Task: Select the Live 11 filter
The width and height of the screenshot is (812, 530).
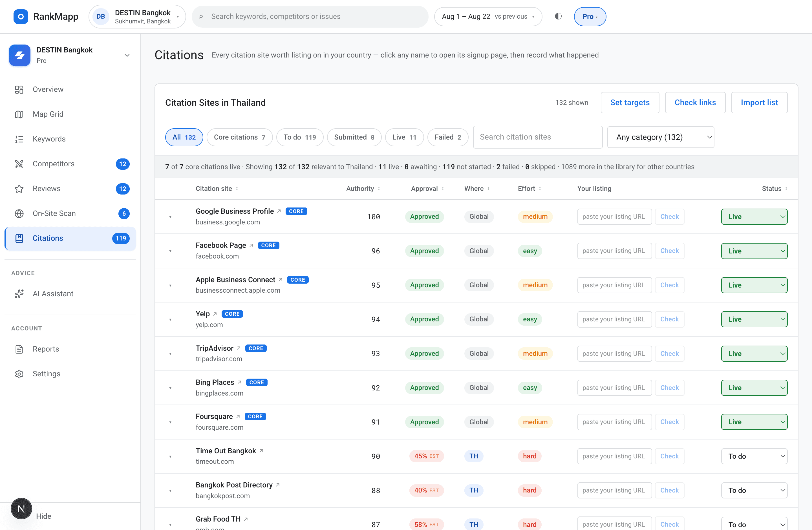Action: pos(404,137)
